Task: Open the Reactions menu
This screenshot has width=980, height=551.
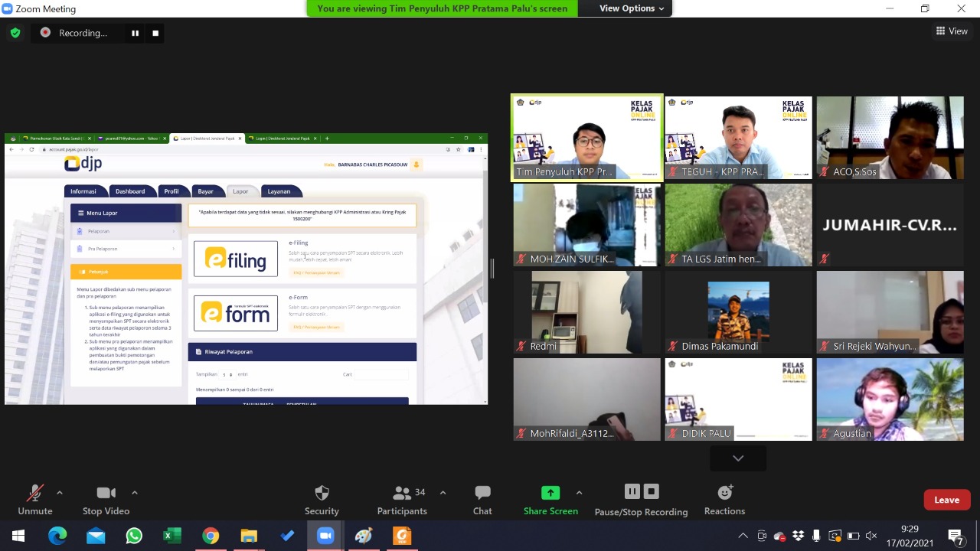Action: tap(724, 493)
